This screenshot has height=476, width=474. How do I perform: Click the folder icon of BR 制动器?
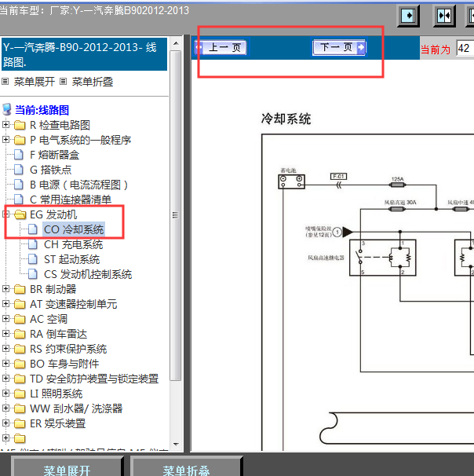20,289
